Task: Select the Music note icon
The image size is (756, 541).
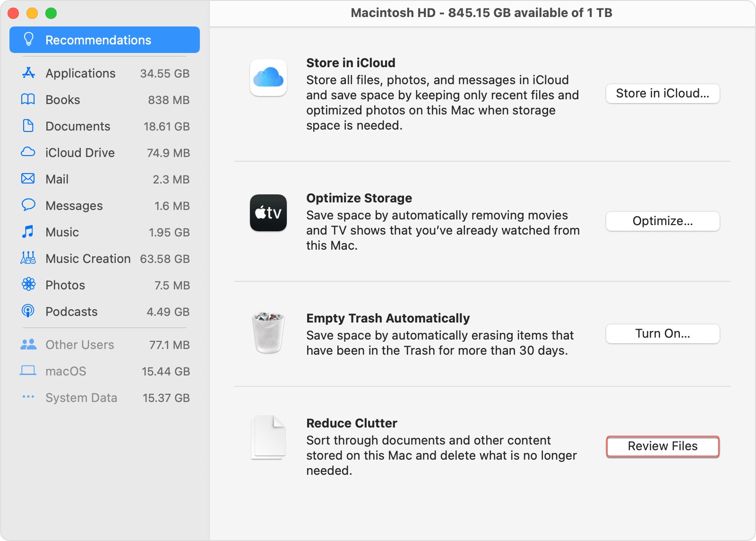Action: pyautogui.click(x=28, y=232)
